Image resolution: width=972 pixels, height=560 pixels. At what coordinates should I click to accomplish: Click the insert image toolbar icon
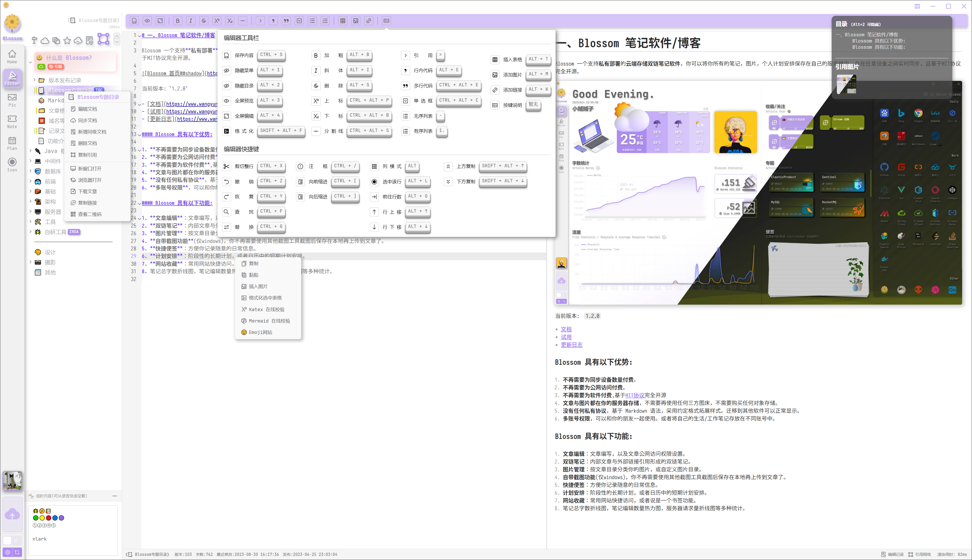(356, 21)
